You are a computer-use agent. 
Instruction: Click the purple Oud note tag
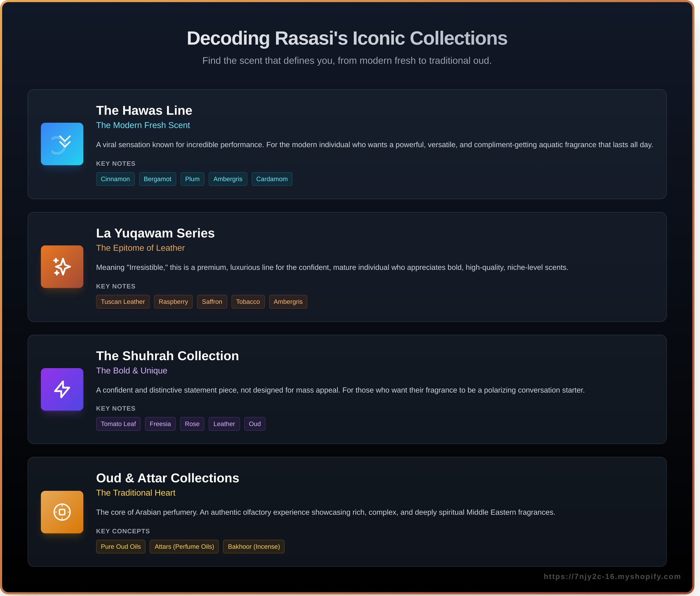tap(255, 424)
